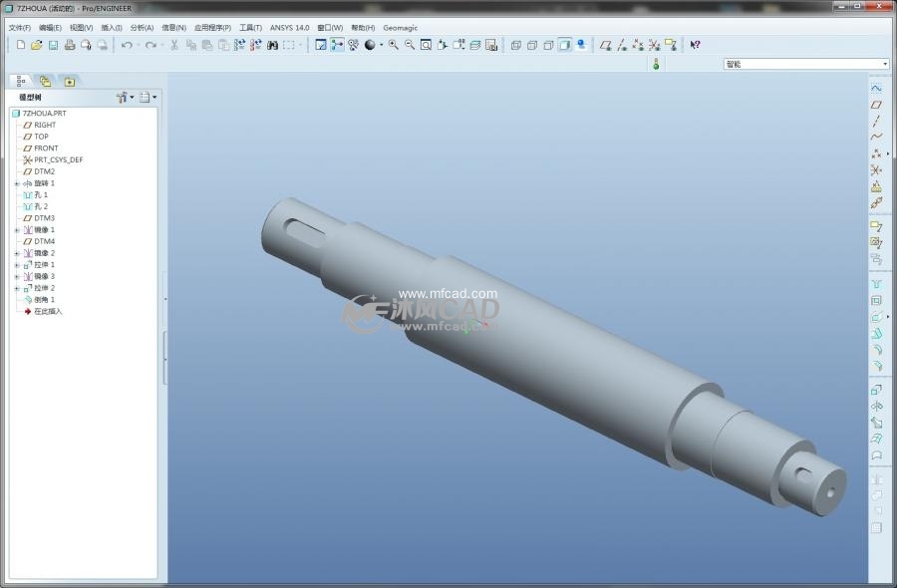This screenshot has height=588, width=897.
Task: Select the 在此插入 marker
Action: pyautogui.click(x=43, y=312)
